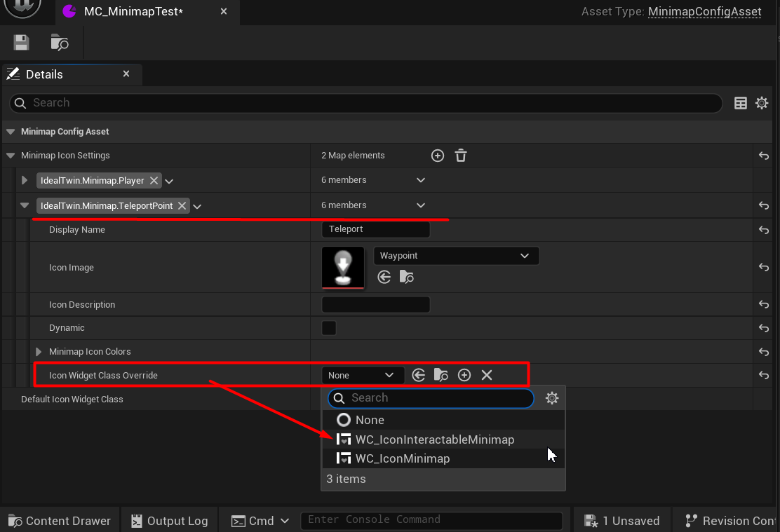Remove all Map elements using trash icon
The width and height of the screenshot is (780, 532).
(460, 156)
